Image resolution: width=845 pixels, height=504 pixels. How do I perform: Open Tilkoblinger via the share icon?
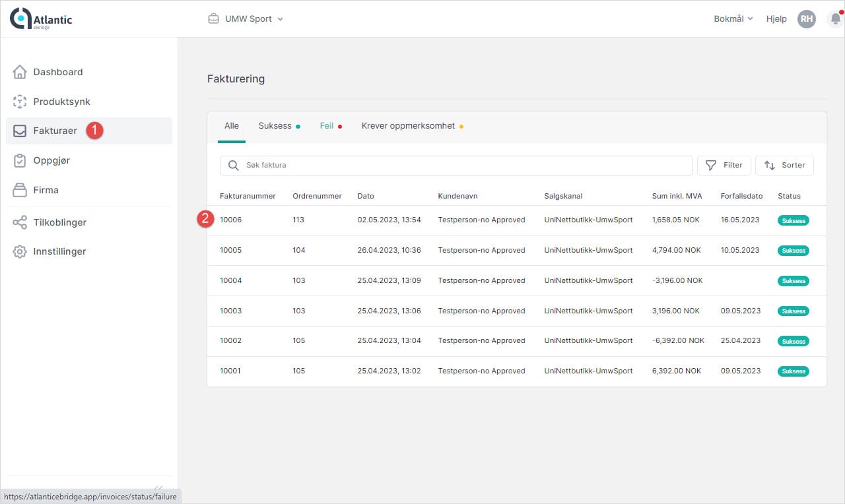pos(20,222)
